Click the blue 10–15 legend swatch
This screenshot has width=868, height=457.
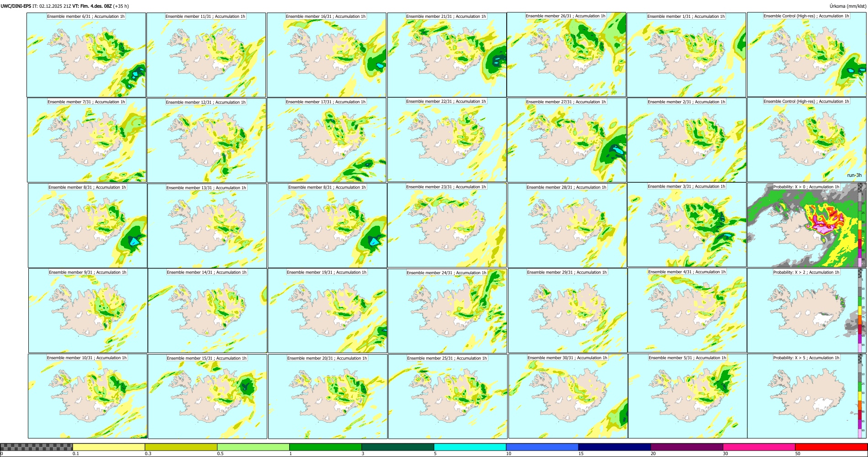click(542, 447)
